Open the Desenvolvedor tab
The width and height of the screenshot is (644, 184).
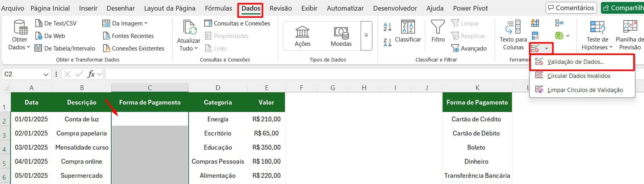pos(395,8)
